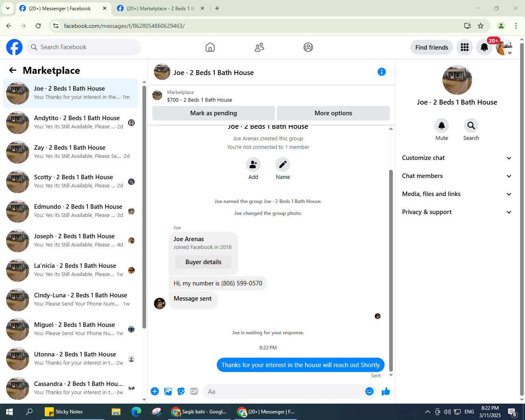Open Buyer details for Joe Arenas
The image size is (525, 420).
tap(203, 262)
